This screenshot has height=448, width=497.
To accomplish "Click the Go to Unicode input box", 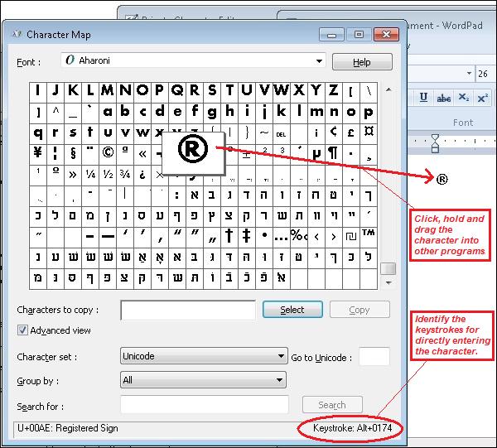I will pyautogui.click(x=374, y=357).
